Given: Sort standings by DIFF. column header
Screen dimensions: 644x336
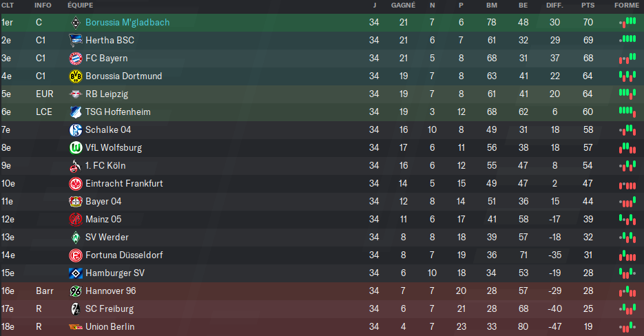Looking at the screenshot, I should (554, 6).
